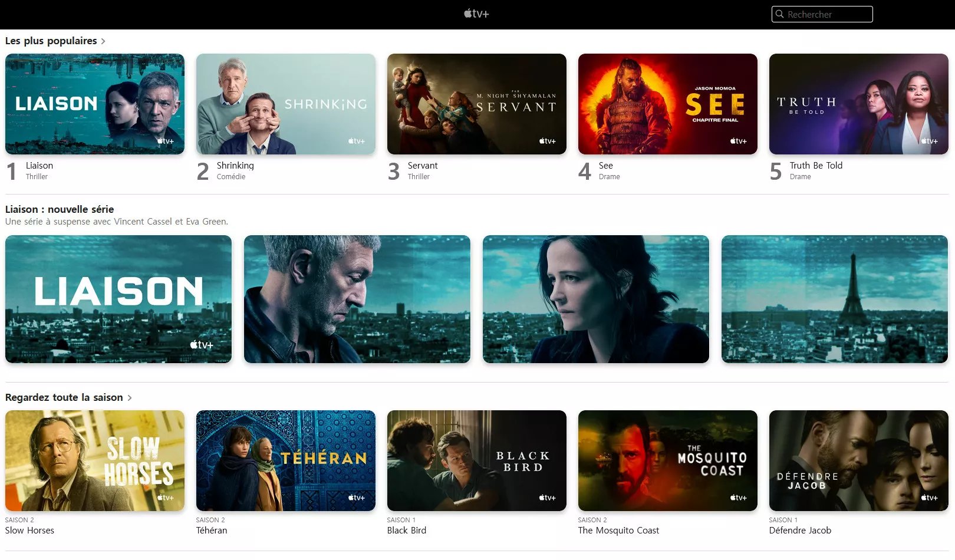Open the Défendre Jacob poster
The width and height of the screenshot is (955, 560).
tap(859, 461)
